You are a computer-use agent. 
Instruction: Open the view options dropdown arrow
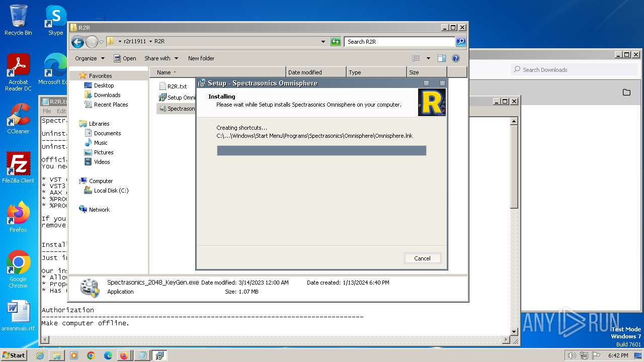[x=428, y=58]
